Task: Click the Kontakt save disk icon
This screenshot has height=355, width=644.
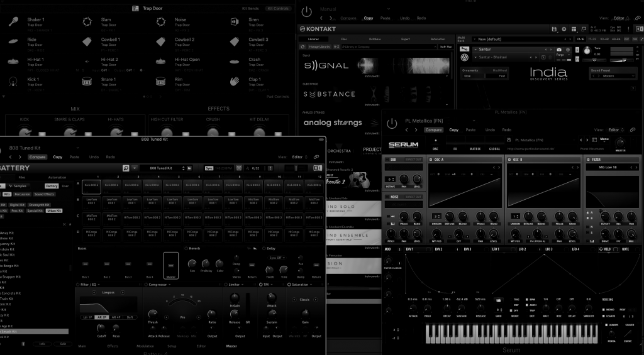Action: [x=555, y=29]
